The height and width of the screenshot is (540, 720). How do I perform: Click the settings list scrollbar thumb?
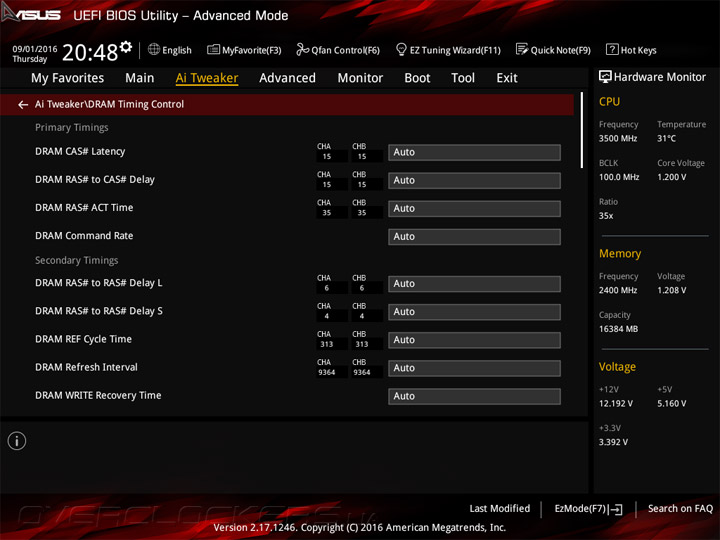582,130
